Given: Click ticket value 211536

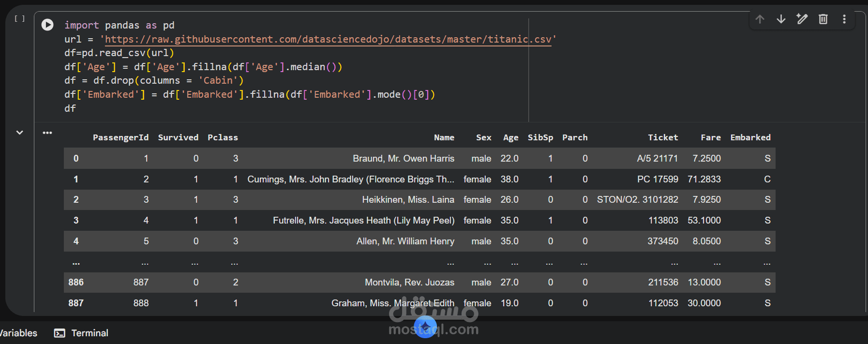Looking at the screenshot, I should coord(663,282).
